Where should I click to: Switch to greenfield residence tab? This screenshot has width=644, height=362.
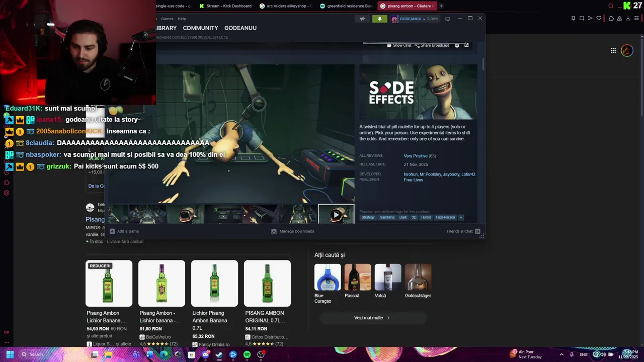coord(346,6)
